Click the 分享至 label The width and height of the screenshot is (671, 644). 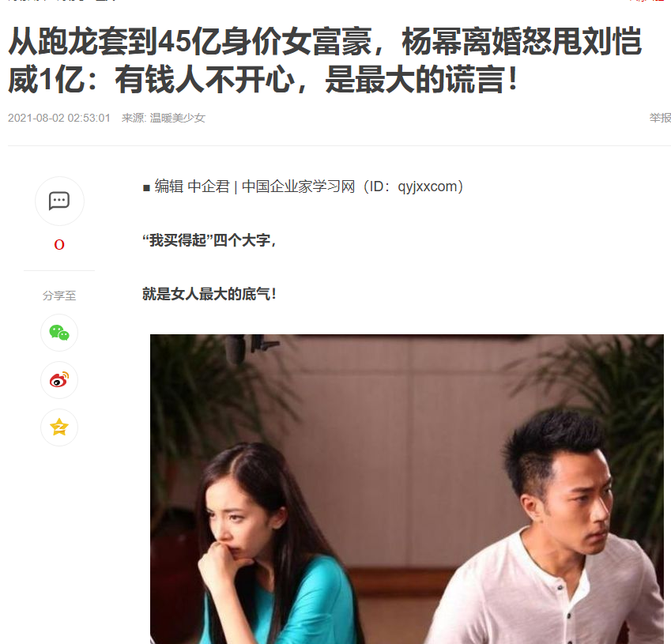pos(59,296)
